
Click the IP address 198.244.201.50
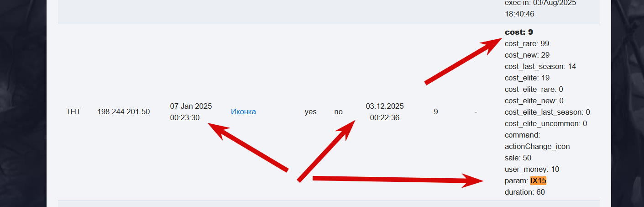(x=123, y=112)
